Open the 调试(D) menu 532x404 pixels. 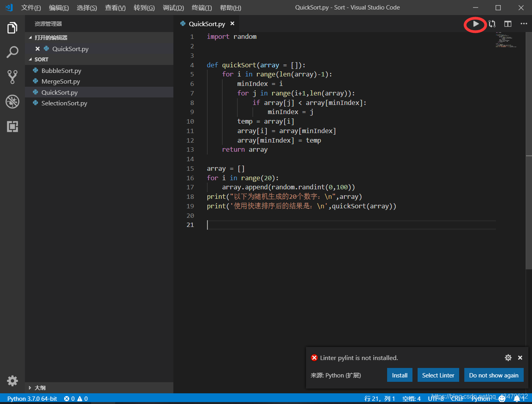(x=173, y=8)
